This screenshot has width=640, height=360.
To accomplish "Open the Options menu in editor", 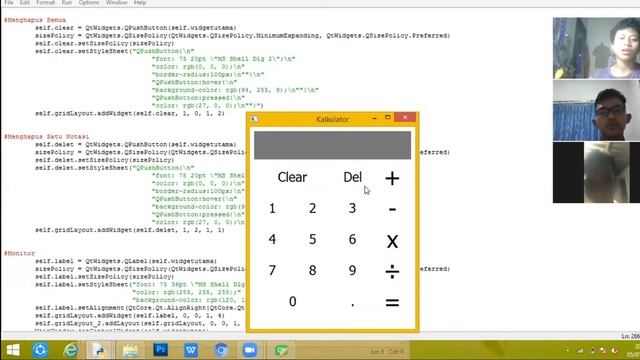I will click(x=89, y=3).
